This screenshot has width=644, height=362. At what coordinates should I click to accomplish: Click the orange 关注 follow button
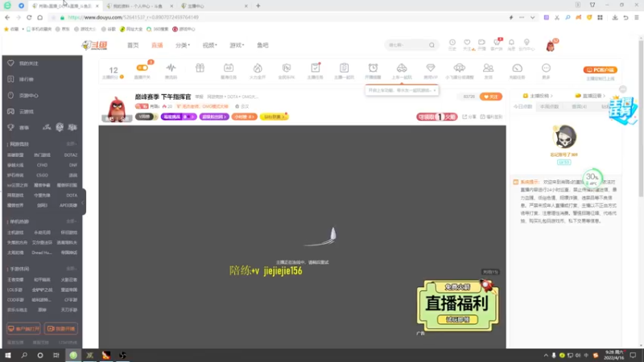tap(491, 97)
